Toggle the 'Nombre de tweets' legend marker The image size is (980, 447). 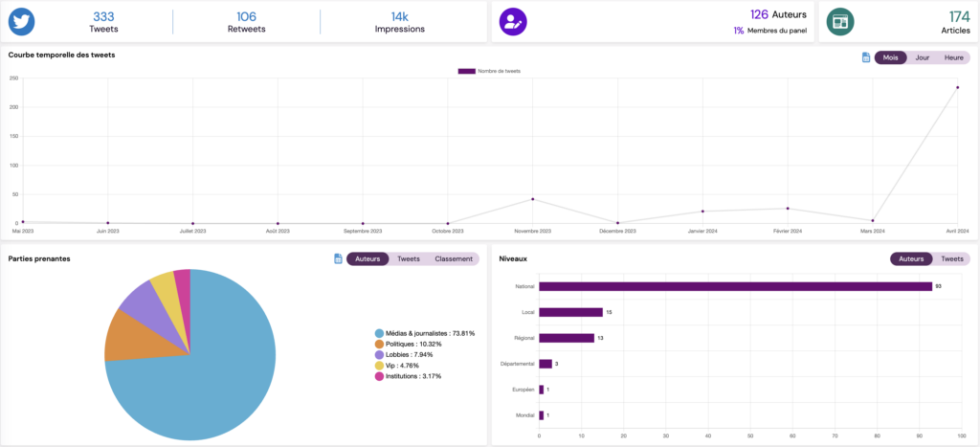click(466, 71)
